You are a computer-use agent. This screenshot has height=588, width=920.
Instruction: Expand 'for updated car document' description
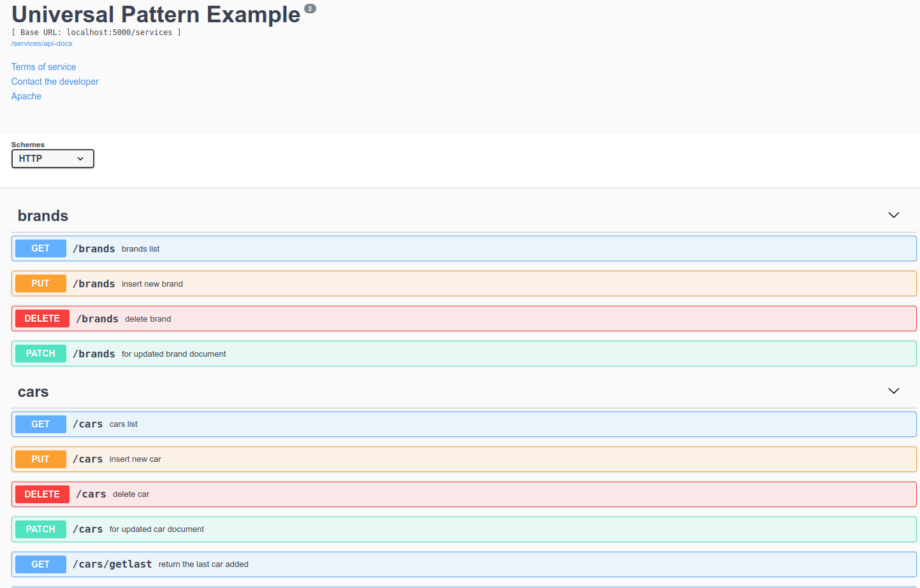tap(157, 529)
